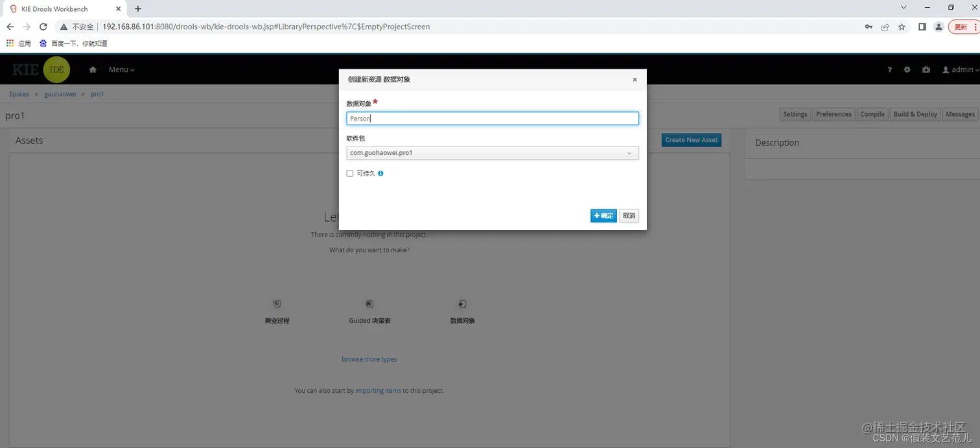Viewport: 980px width, 448px height.
Task: Enable the 可持久 checkbox
Action: 350,174
